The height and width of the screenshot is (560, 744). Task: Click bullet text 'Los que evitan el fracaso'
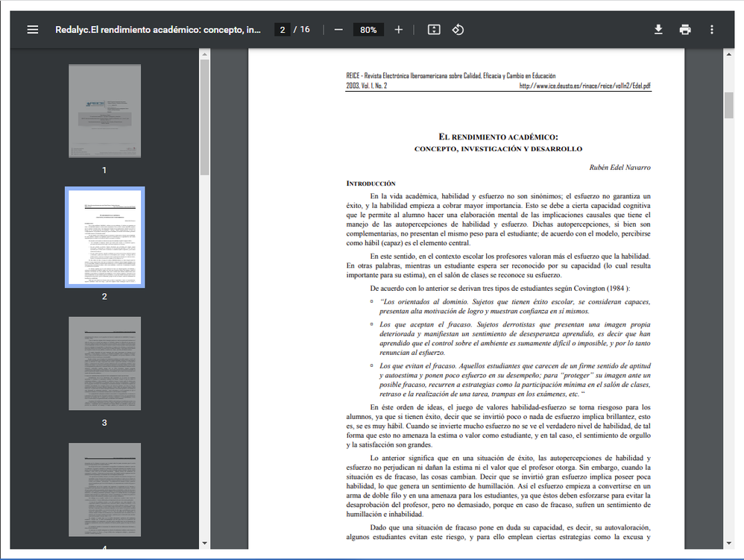point(417,366)
